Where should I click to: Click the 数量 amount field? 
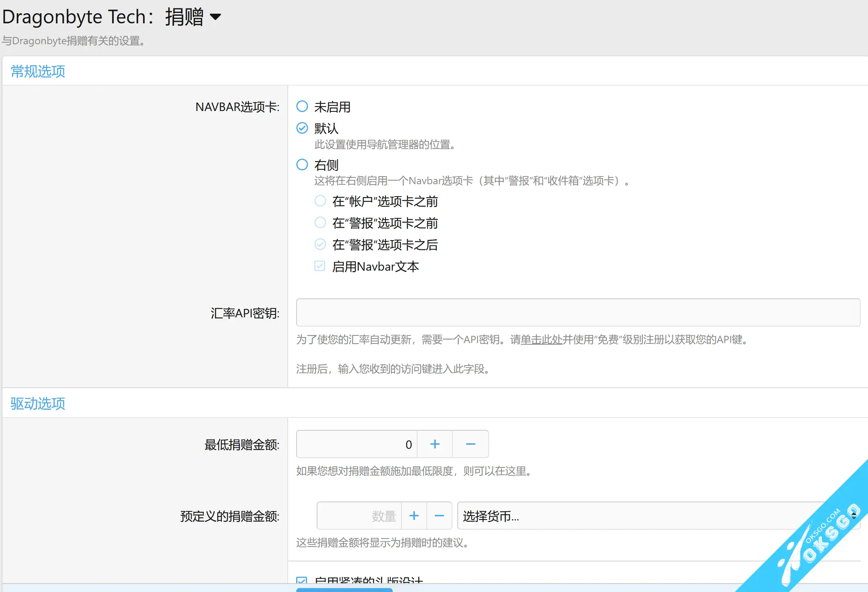pos(359,516)
